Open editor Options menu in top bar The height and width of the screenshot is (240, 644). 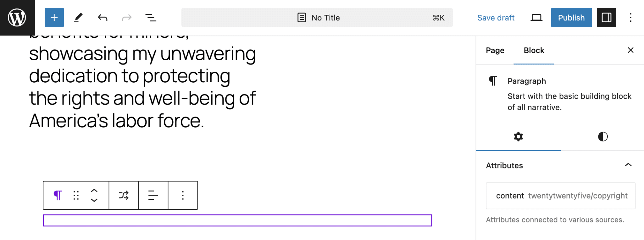pyautogui.click(x=630, y=18)
